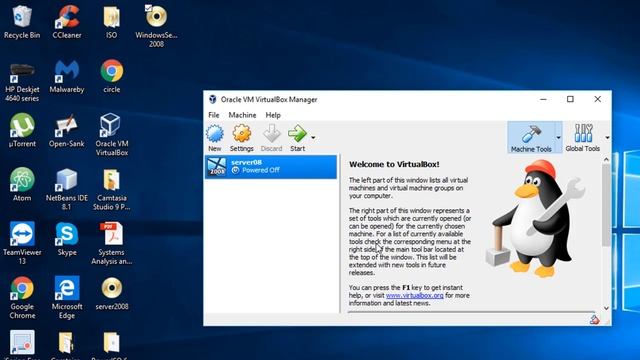The height and width of the screenshot is (360, 640).
Task: Launch NetBeans IDE 8.1 shortcut
Action: [x=67, y=189]
